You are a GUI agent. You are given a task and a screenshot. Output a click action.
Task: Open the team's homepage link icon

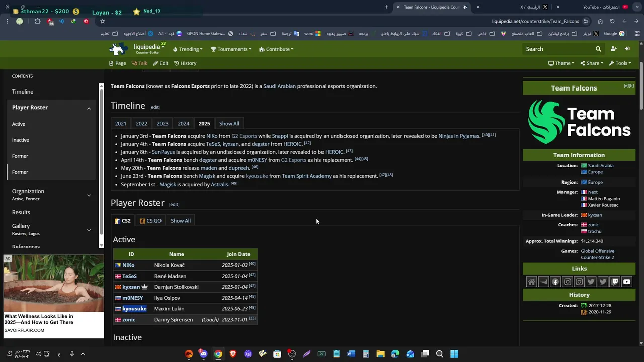tap(531, 282)
